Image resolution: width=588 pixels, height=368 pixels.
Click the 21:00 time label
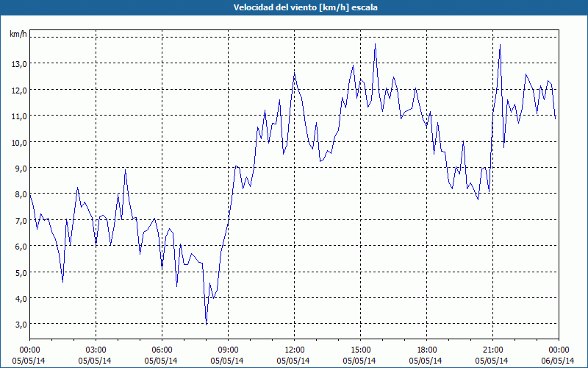click(x=492, y=350)
